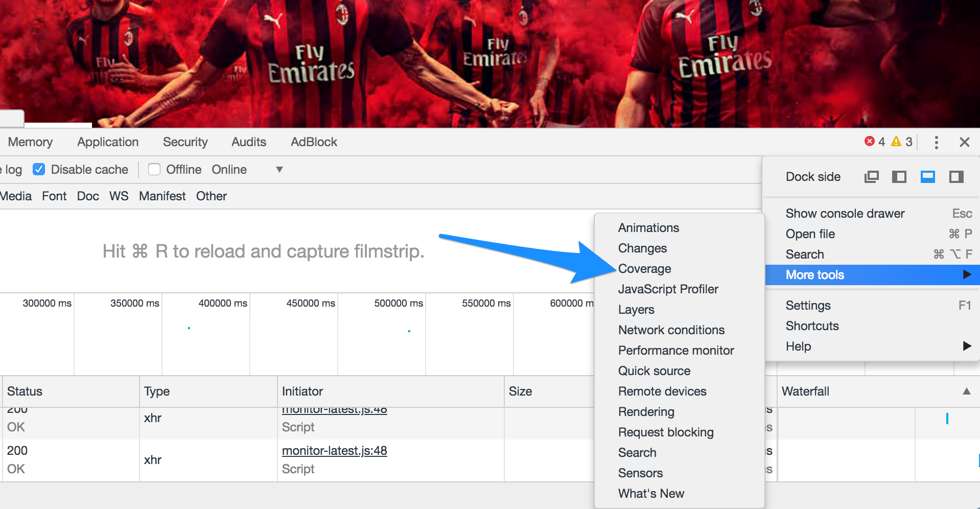Filter requests by Font type
This screenshot has height=509, width=980.
(x=54, y=196)
